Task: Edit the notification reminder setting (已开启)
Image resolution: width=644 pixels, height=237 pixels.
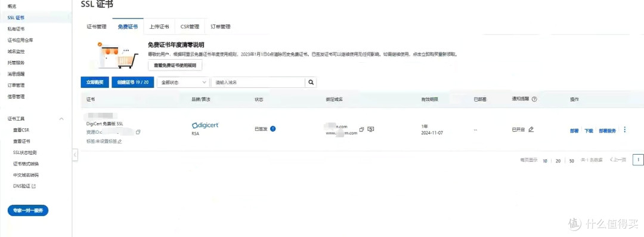Action: point(531,129)
